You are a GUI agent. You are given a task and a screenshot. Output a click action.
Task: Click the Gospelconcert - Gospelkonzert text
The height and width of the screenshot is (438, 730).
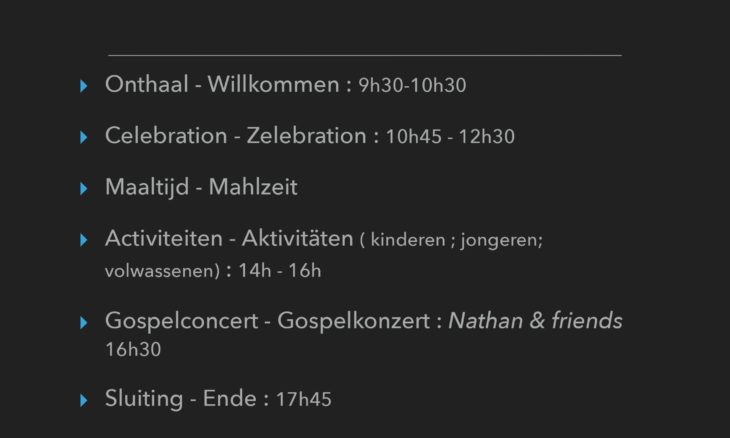(267, 321)
